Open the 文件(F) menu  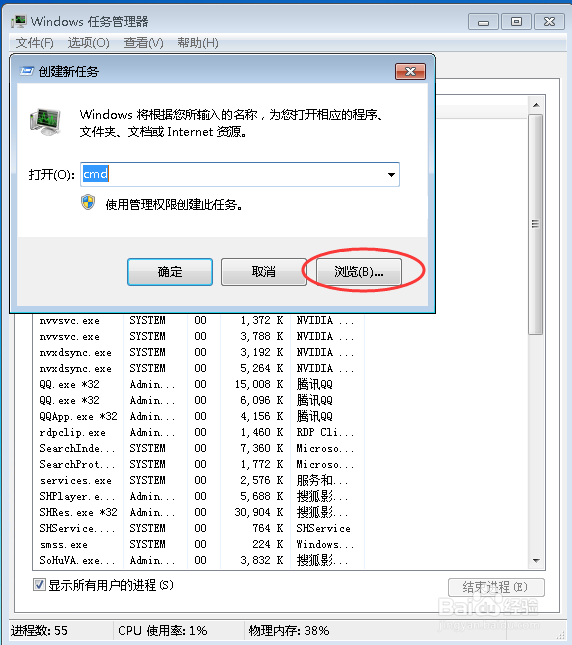click(35, 43)
